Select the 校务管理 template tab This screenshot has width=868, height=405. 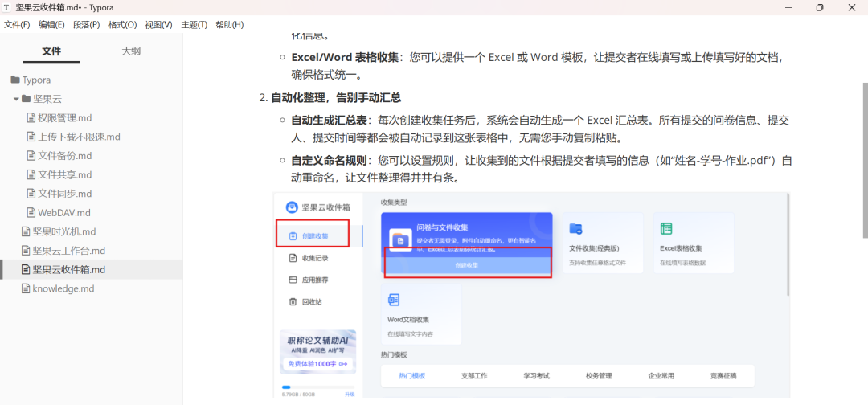coord(599,376)
